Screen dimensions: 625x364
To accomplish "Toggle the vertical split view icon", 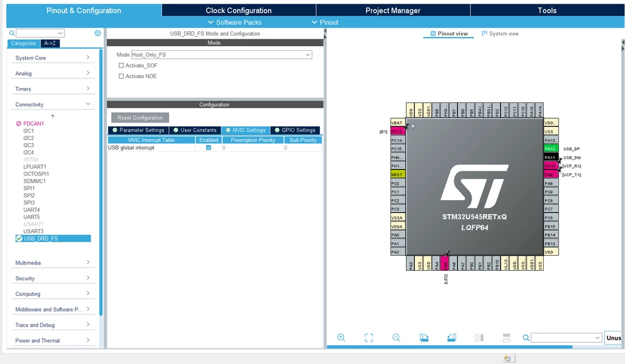I will (479, 338).
